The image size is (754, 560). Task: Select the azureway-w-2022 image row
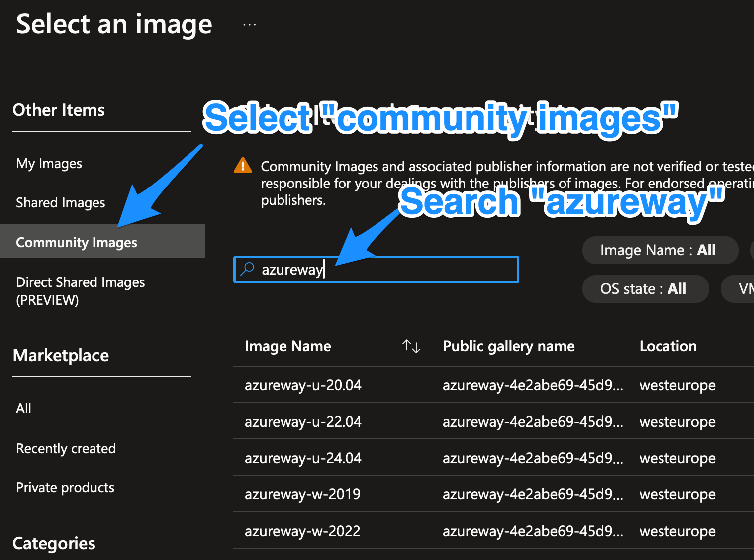tap(302, 531)
